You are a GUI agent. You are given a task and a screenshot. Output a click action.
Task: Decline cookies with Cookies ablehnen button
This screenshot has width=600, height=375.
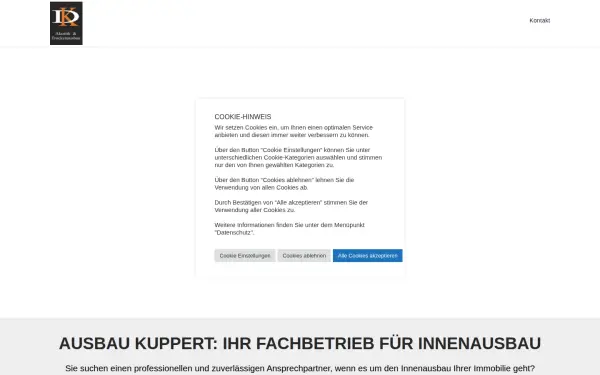pos(304,256)
